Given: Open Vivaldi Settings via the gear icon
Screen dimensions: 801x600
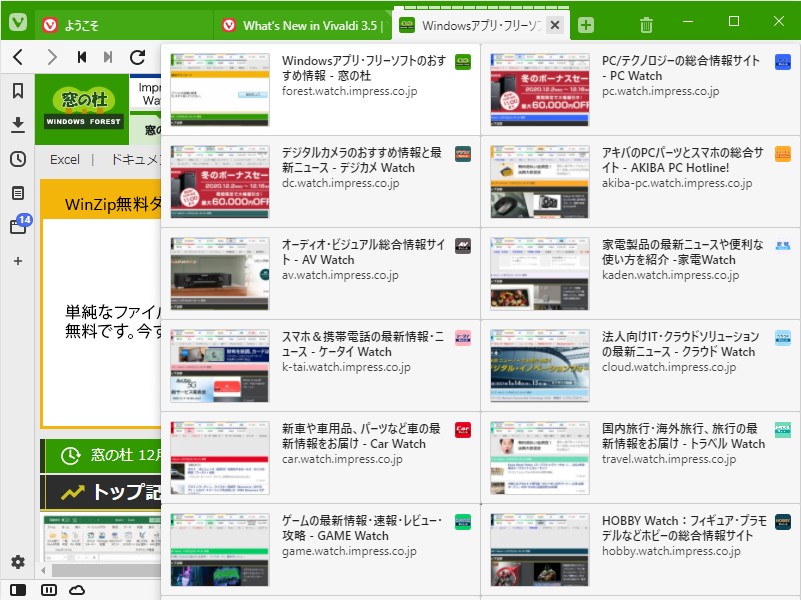Looking at the screenshot, I should [x=16, y=562].
